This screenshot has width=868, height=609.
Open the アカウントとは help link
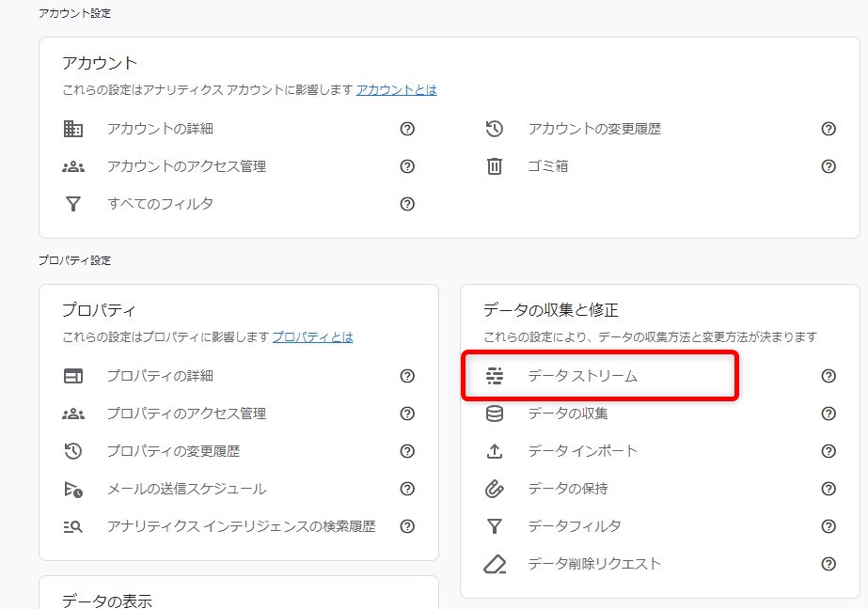[x=396, y=90]
